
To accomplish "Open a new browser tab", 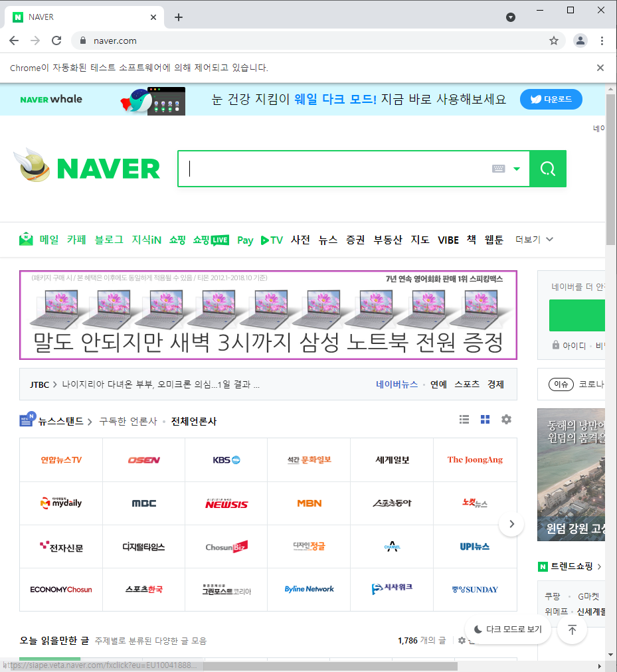I will tap(179, 17).
